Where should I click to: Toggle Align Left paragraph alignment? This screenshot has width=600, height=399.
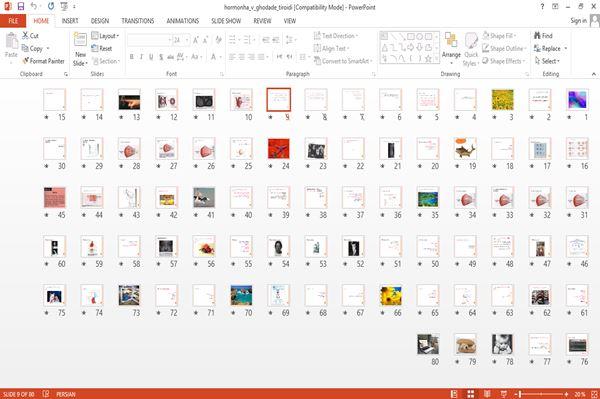(232, 57)
